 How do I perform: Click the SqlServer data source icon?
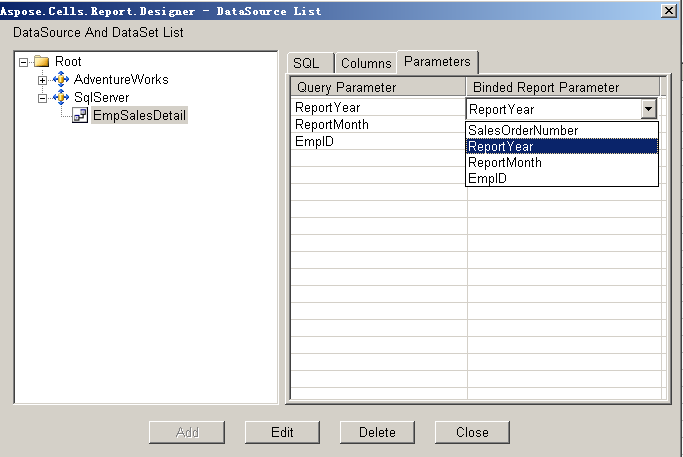click(x=61, y=97)
